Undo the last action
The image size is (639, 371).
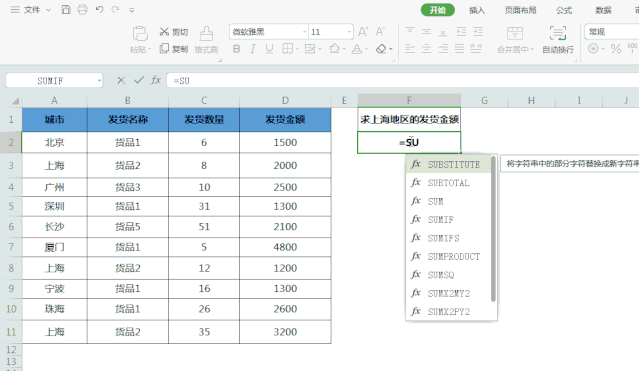[99, 9]
